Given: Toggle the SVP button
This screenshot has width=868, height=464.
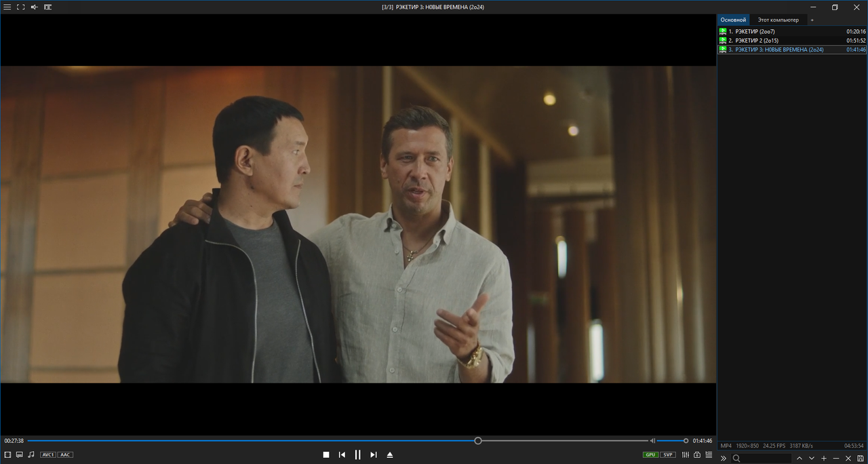Looking at the screenshot, I should pos(668,455).
